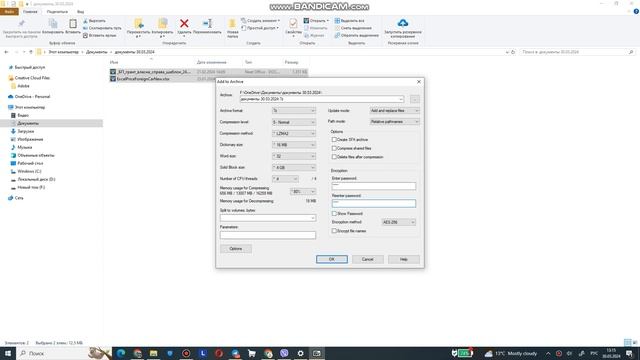Open Microsoft Edge from the taskbar
The width and height of the screenshot is (640, 360).
[x=121, y=353]
